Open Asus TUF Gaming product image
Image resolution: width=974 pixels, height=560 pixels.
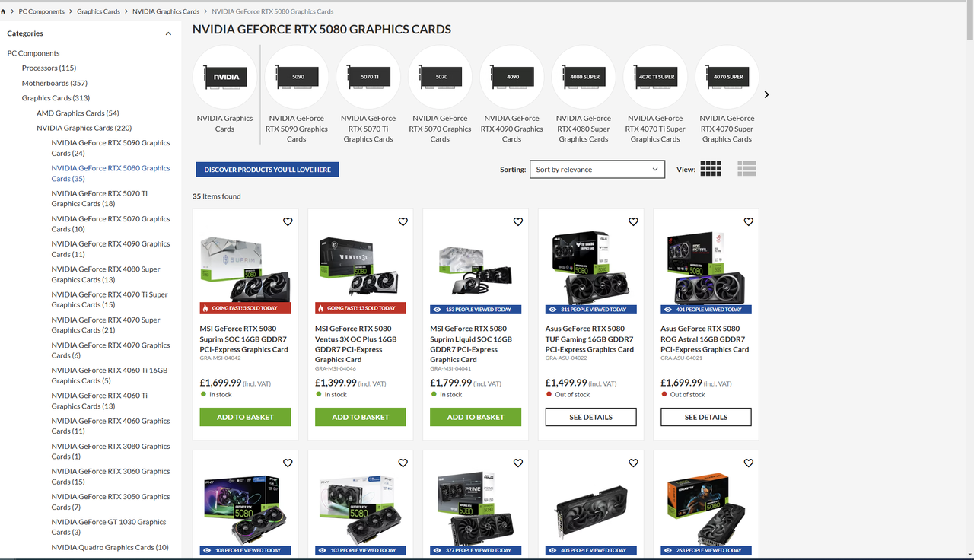pos(590,268)
